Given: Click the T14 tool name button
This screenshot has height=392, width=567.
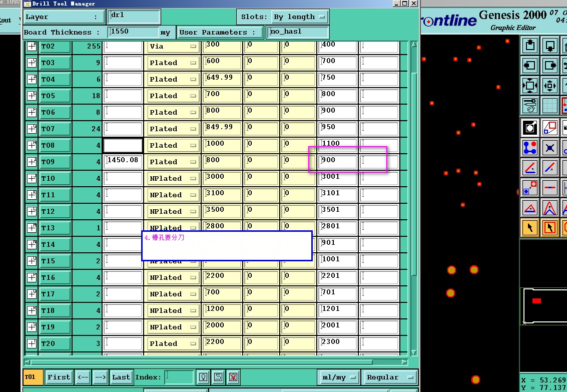Looking at the screenshot, I should pos(54,244).
